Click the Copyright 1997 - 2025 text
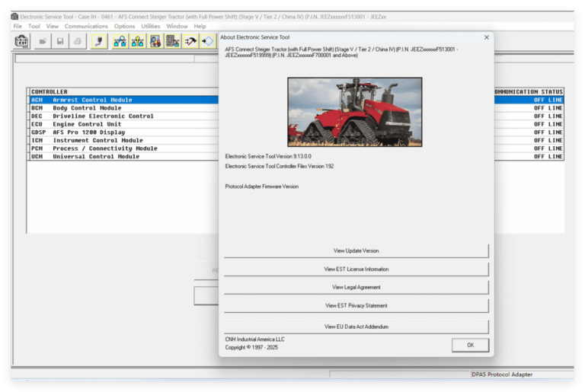585x392 pixels. (x=251, y=347)
